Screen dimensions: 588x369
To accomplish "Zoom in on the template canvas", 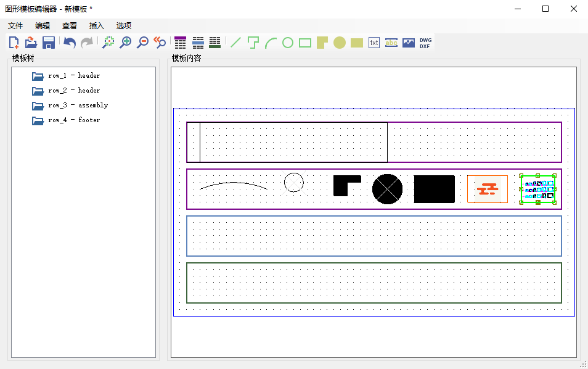I will 125,43.
